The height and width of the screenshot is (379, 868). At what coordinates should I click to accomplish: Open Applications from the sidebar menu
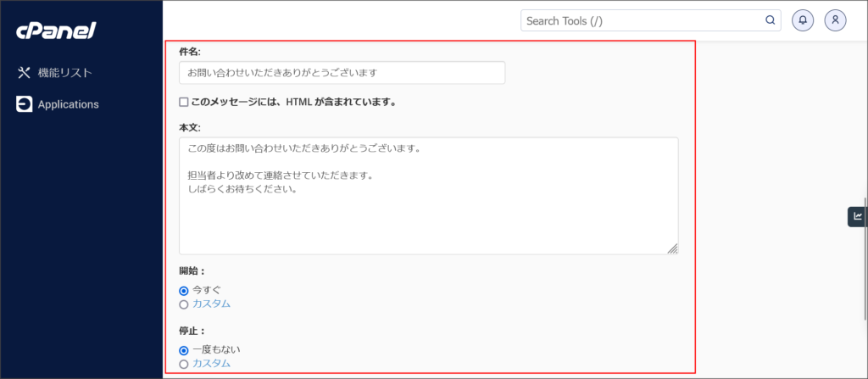(x=68, y=104)
